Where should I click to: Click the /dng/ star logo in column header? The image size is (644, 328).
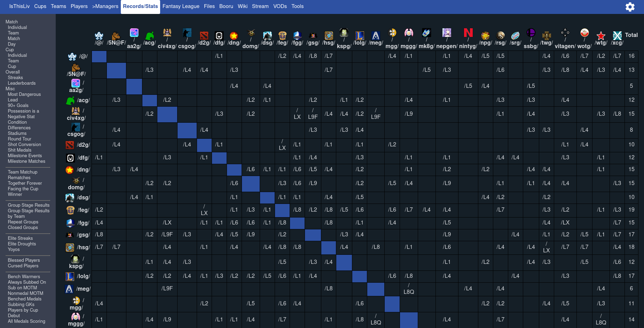[x=234, y=36]
